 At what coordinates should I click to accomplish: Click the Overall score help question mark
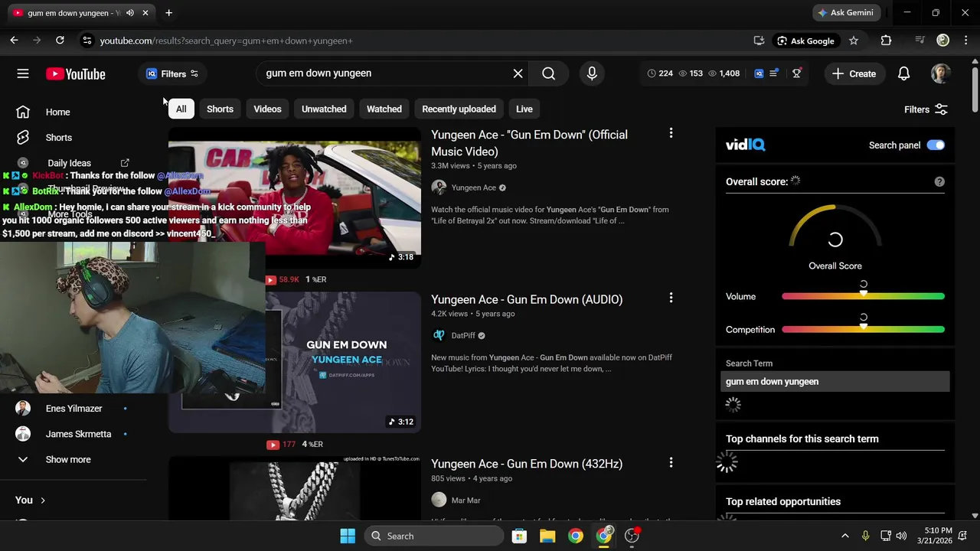939,181
